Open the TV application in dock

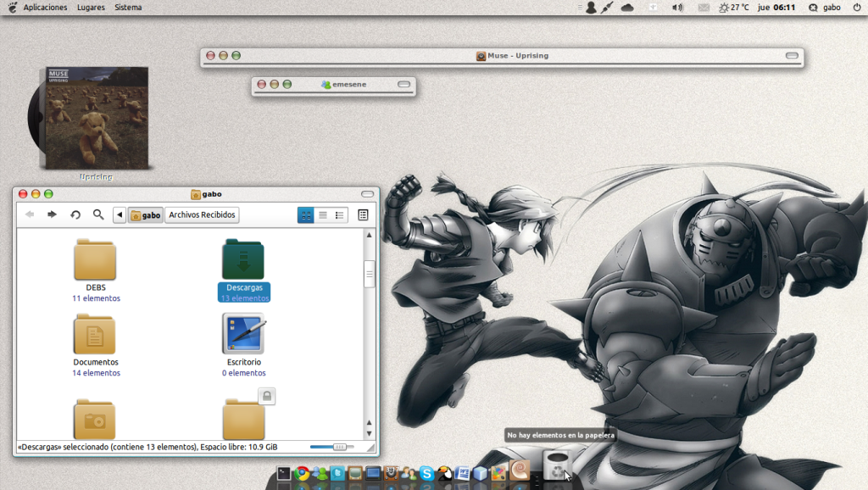pos(355,473)
